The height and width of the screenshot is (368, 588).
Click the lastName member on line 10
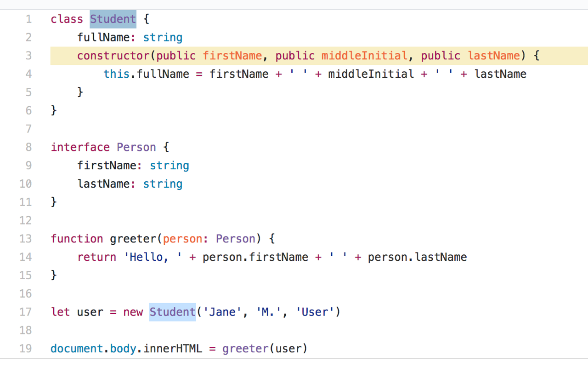[104, 184]
